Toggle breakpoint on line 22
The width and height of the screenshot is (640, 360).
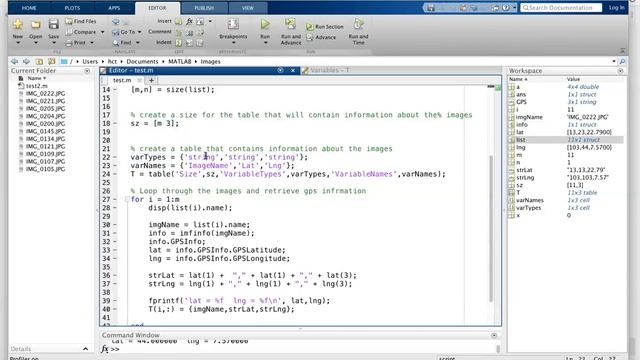point(115,157)
